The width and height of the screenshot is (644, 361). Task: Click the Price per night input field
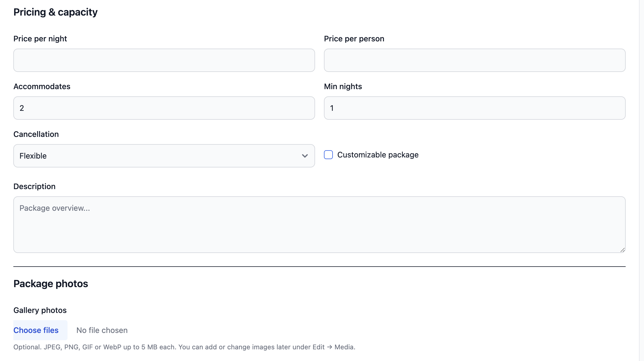164,60
